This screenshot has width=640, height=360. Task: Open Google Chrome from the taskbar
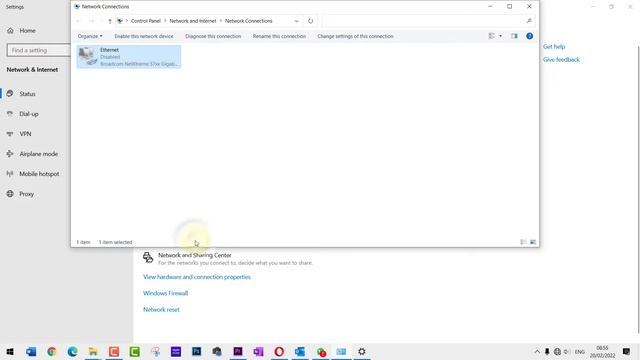click(x=51, y=351)
